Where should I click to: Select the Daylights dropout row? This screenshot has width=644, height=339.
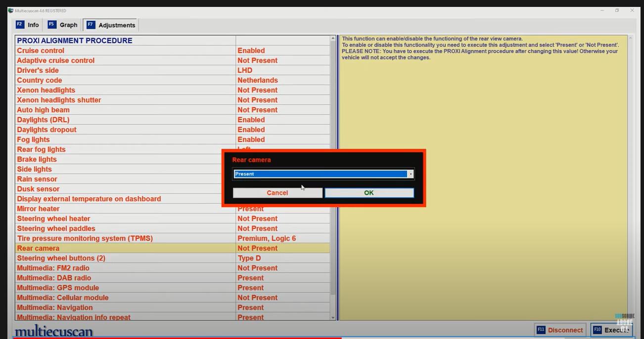(x=173, y=129)
